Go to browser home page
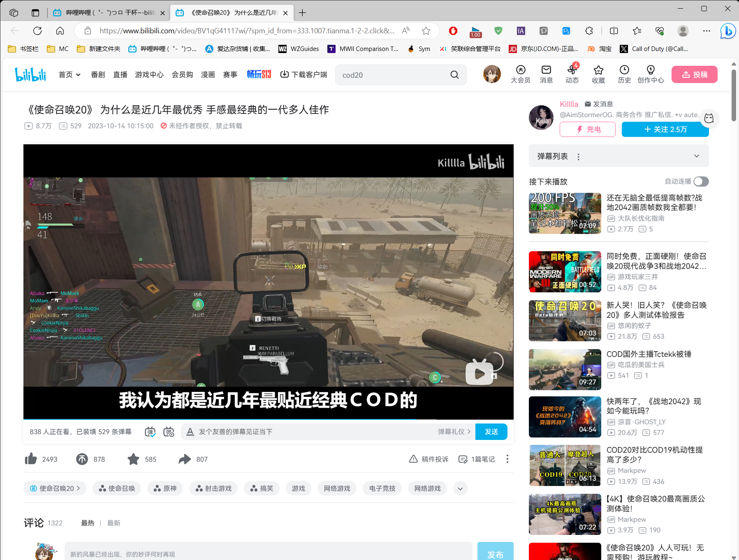 60,31
